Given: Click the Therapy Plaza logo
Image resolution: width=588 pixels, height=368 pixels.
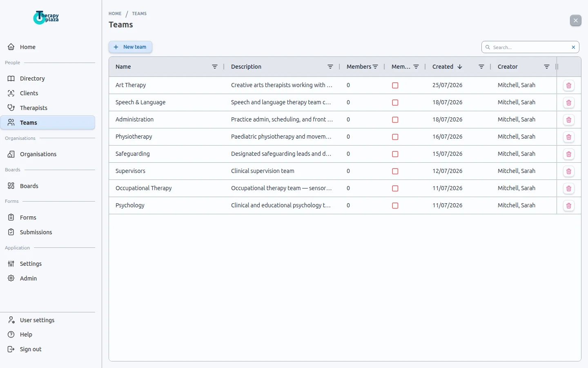Looking at the screenshot, I should pyautogui.click(x=46, y=18).
